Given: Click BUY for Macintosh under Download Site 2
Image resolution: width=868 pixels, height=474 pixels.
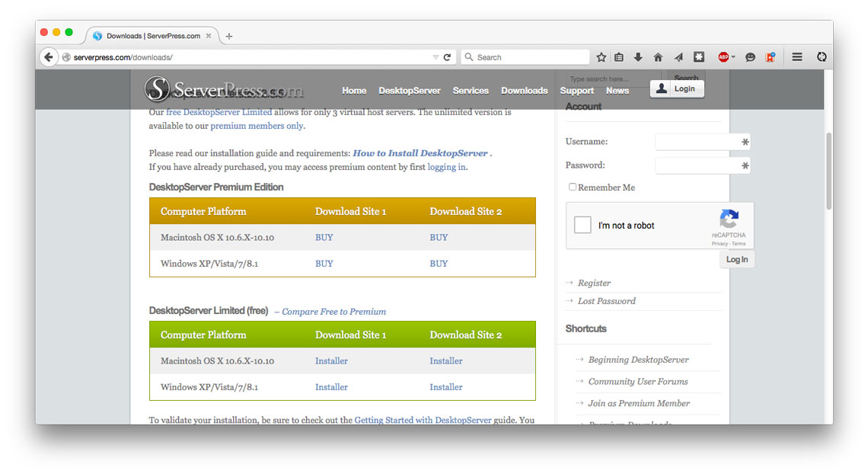Looking at the screenshot, I should tap(439, 237).
